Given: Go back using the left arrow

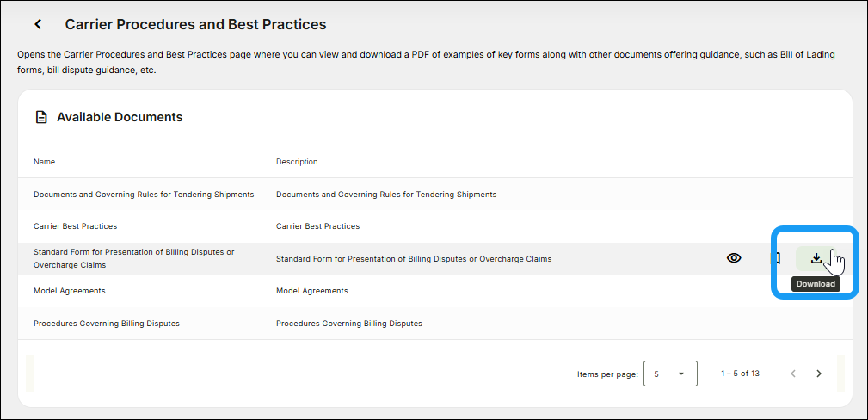Looking at the screenshot, I should (38, 25).
